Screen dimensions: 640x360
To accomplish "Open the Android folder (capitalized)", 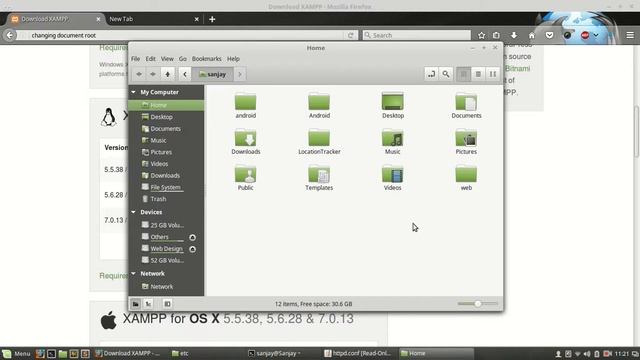I will pos(319,105).
